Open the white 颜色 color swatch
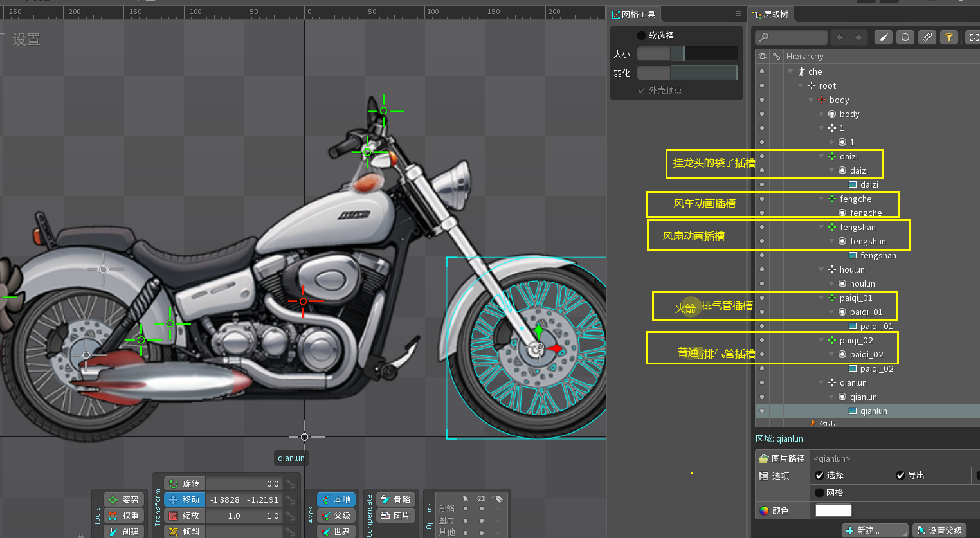This screenshot has width=980, height=538. [833, 510]
